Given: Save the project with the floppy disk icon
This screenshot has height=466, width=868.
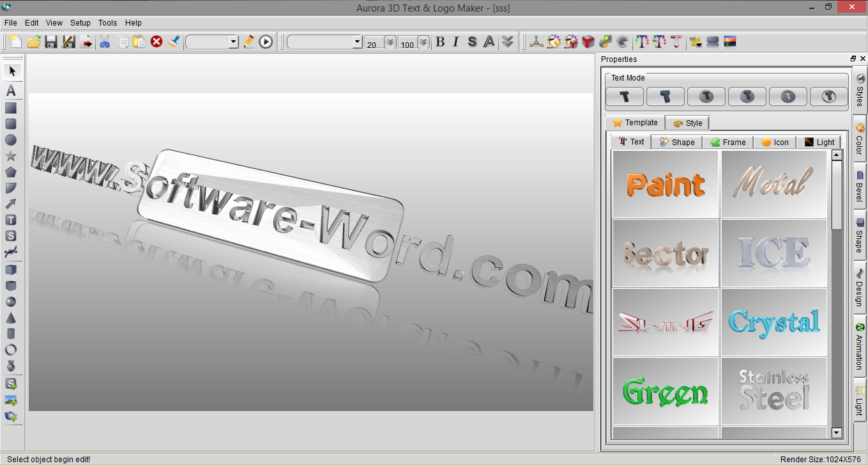Looking at the screenshot, I should tap(51, 42).
